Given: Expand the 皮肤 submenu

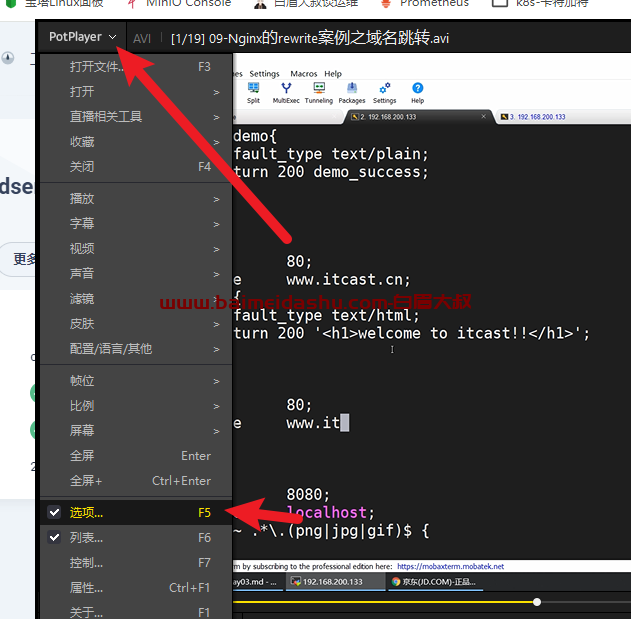Looking at the screenshot, I should point(136,324).
